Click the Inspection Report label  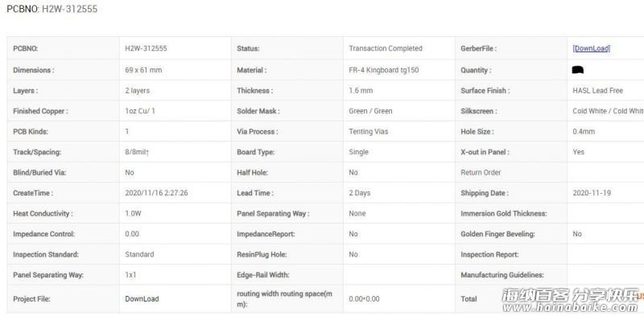click(x=489, y=254)
